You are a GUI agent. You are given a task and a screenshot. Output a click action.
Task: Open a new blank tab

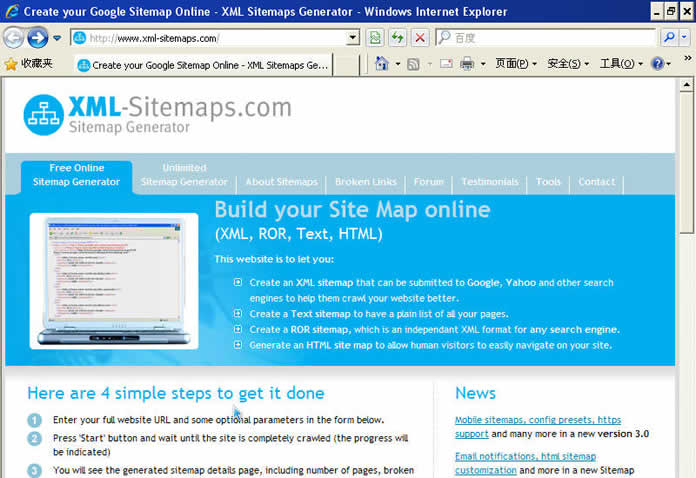tap(346, 66)
